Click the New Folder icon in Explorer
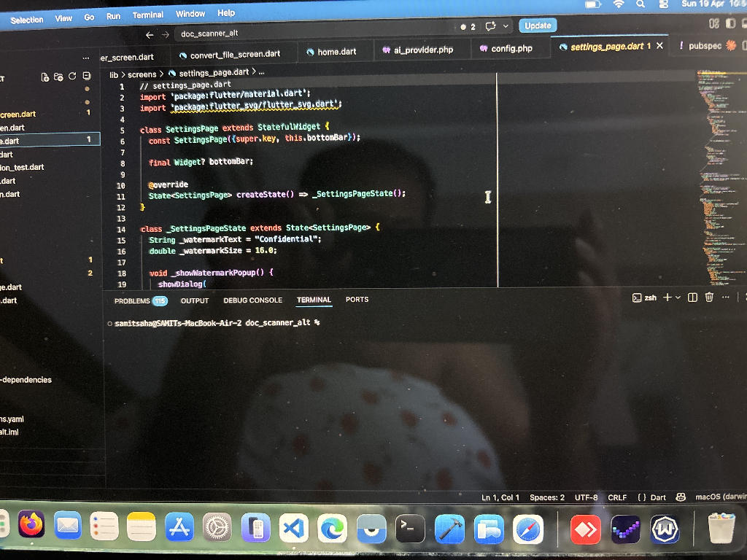The width and height of the screenshot is (747, 560). 59,77
